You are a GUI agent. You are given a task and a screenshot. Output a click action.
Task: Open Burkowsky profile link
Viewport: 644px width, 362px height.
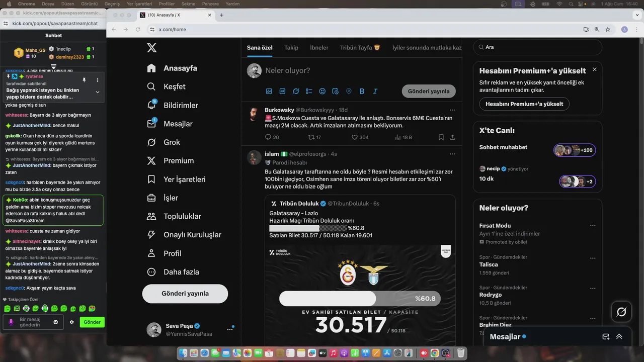[x=279, y=110]
